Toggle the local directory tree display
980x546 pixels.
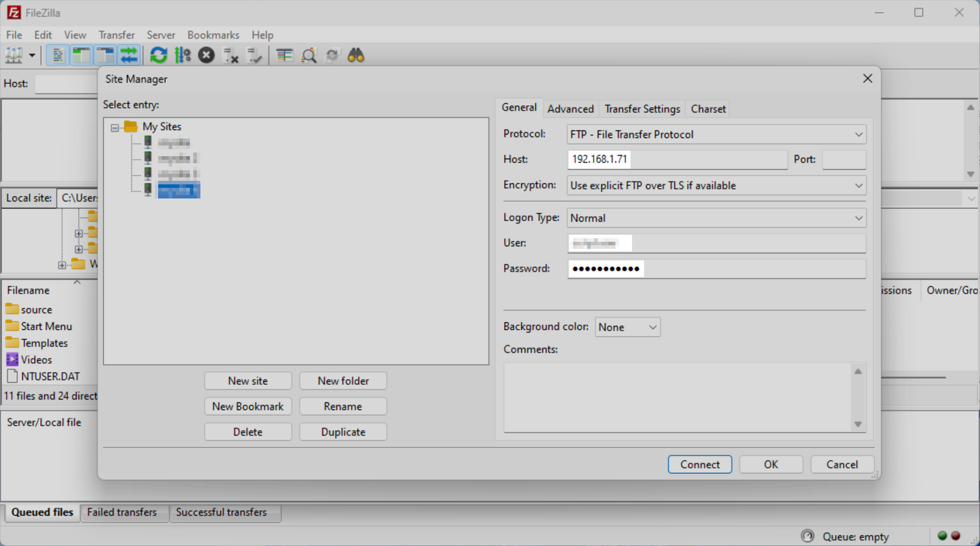[x=81, y=55]
